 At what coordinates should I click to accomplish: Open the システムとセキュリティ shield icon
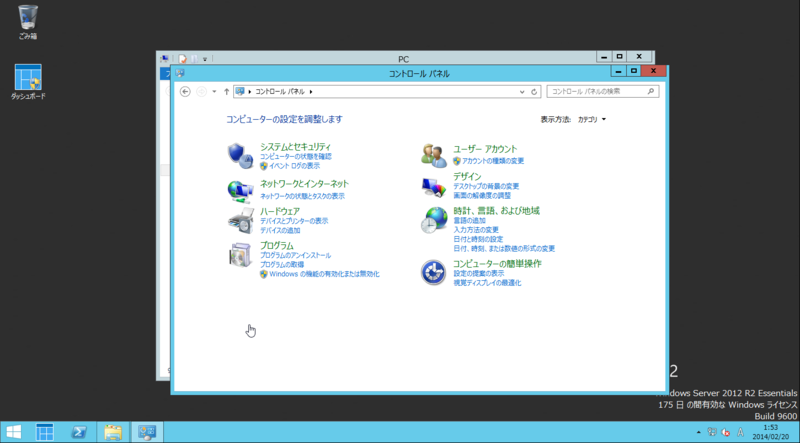click(x=240, y=156)
